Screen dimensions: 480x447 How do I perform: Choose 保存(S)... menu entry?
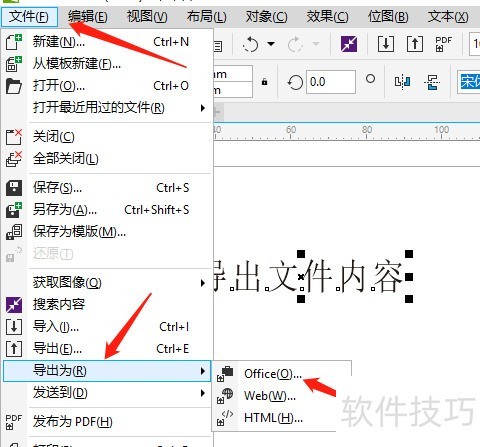point(107,188)
